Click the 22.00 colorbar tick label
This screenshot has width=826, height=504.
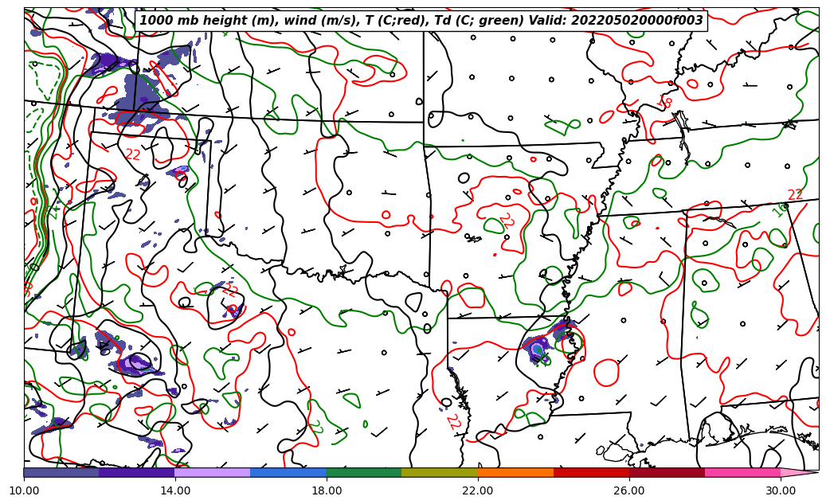[x=478, y=490]
